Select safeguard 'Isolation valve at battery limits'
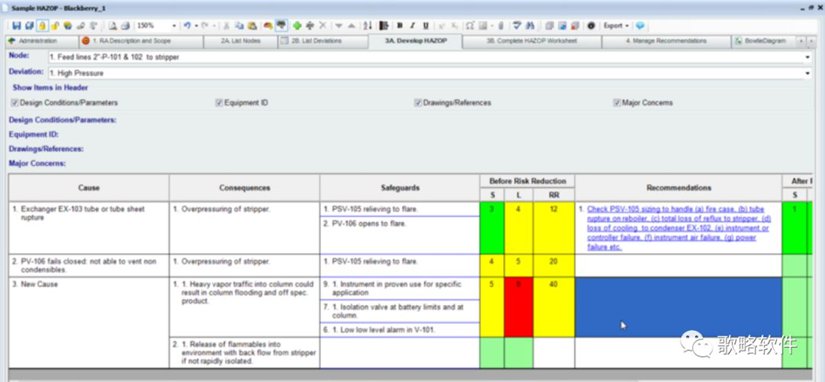 (x=399, y=311)
